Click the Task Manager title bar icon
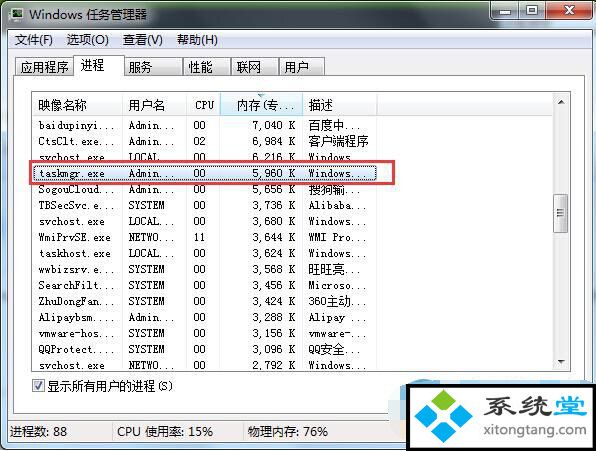596x451 pixels. (17, 14)
